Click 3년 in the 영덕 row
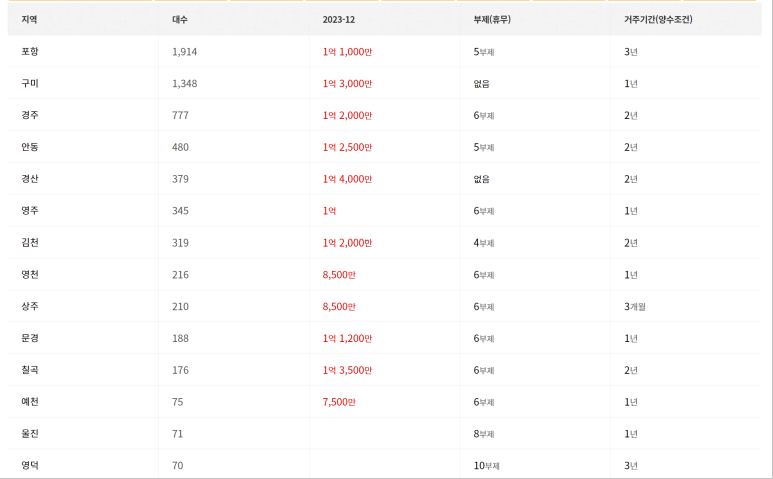 coord(631,466)
